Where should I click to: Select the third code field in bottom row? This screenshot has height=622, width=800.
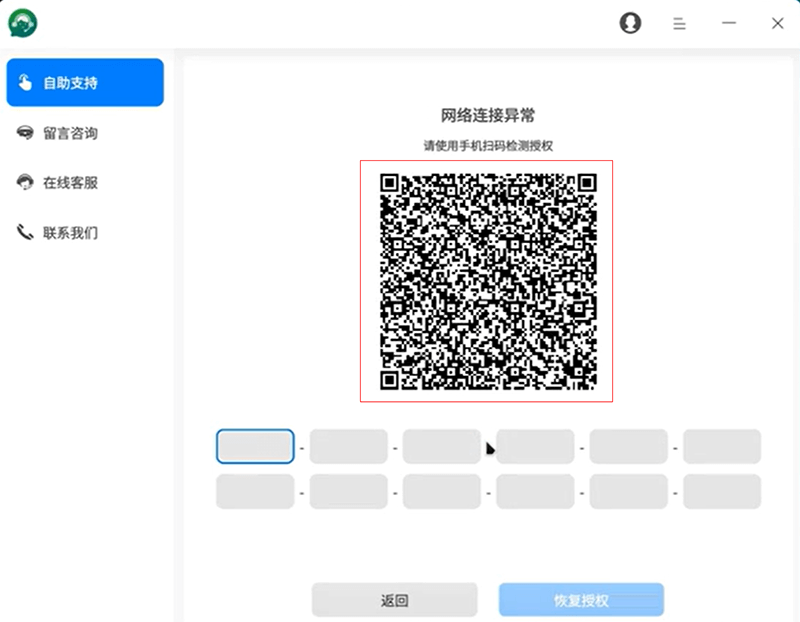pyautogui.click(x=442, y=491)
